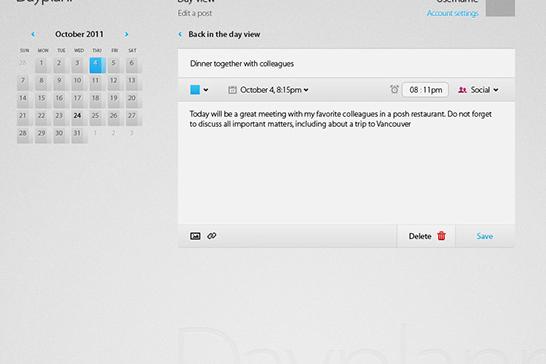The width and height of the screenshot is (546, 364).
Task: Click the red trash can icon
Action: pos(442,236)
